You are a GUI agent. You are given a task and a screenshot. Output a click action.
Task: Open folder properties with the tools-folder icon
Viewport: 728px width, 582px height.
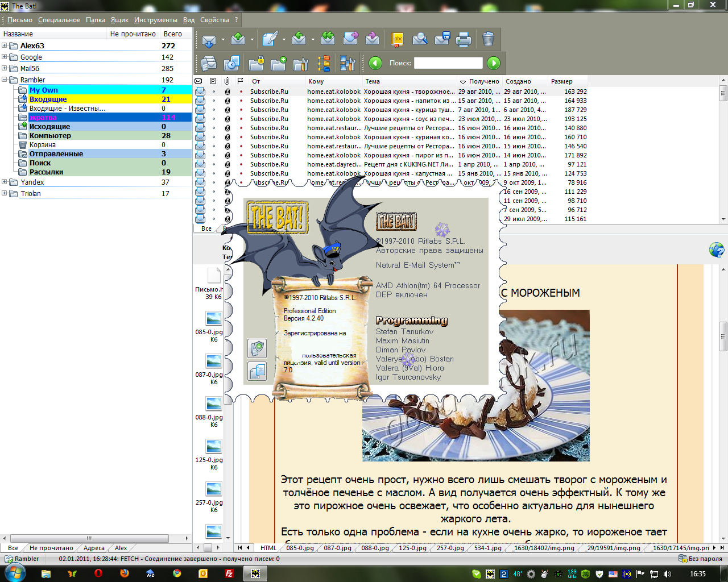pyautogui.click(x=301, y=63)
